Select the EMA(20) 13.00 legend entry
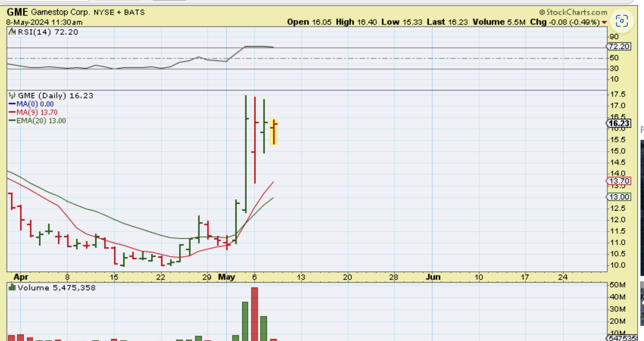This screenshot has height=341, width=644. pos(41,121)
